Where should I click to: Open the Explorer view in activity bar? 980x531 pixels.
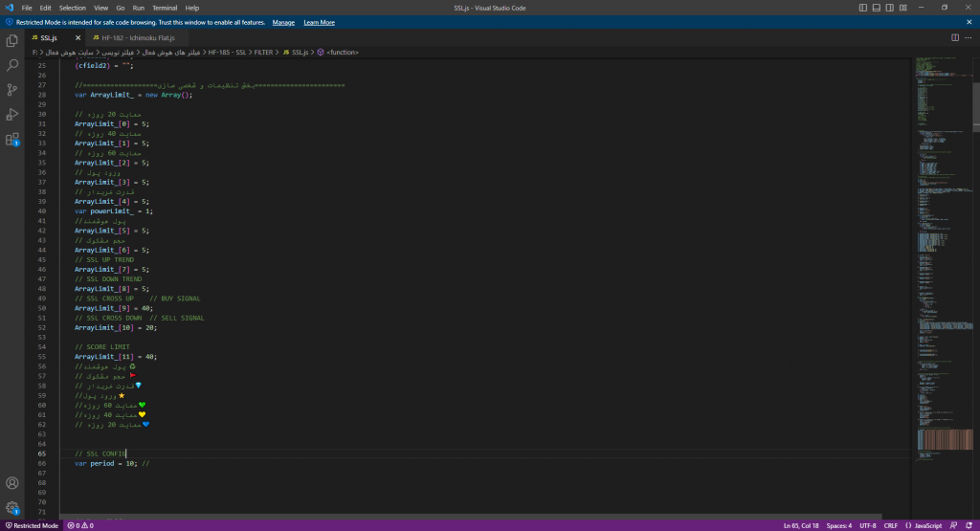pos(12,41)
